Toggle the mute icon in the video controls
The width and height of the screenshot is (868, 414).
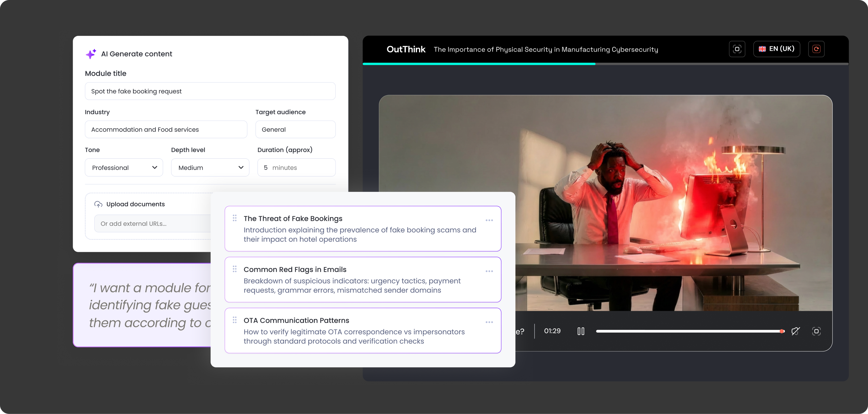point(795,331)
